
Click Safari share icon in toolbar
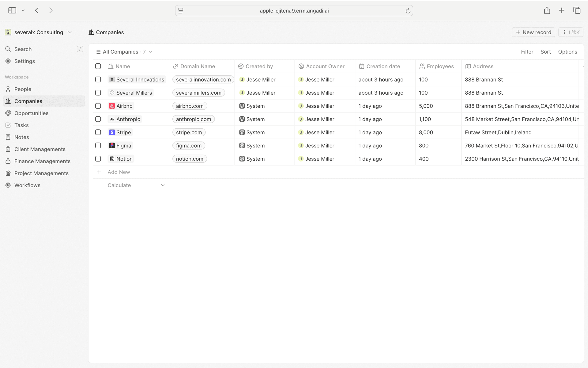[x=547, y=10]
